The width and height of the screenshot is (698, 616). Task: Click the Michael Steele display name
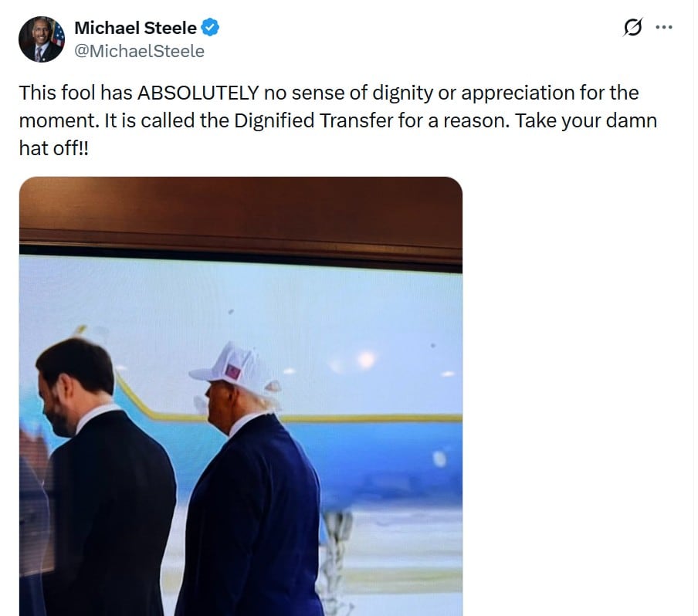click(x=135, y=28)
